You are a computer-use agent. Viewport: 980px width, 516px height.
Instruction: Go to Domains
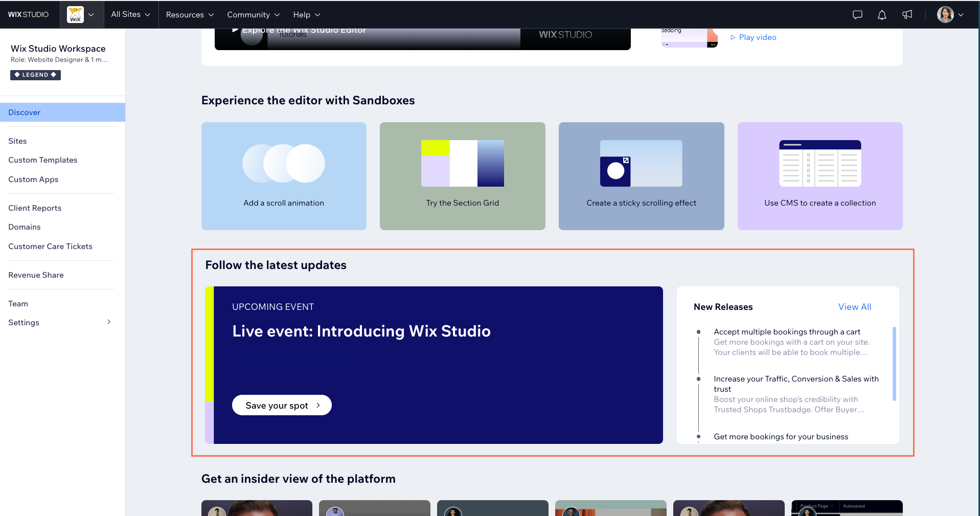coord(25,227)
